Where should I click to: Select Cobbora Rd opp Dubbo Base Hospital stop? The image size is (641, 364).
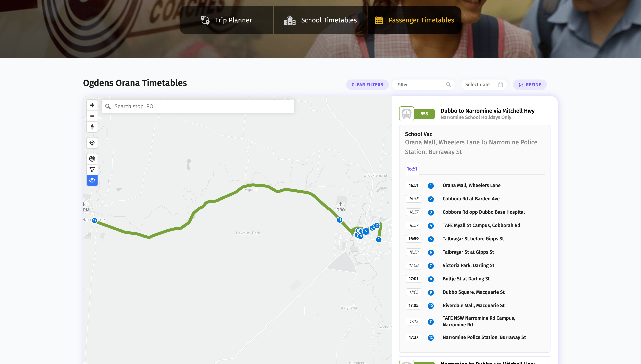[x=483, y=212]
